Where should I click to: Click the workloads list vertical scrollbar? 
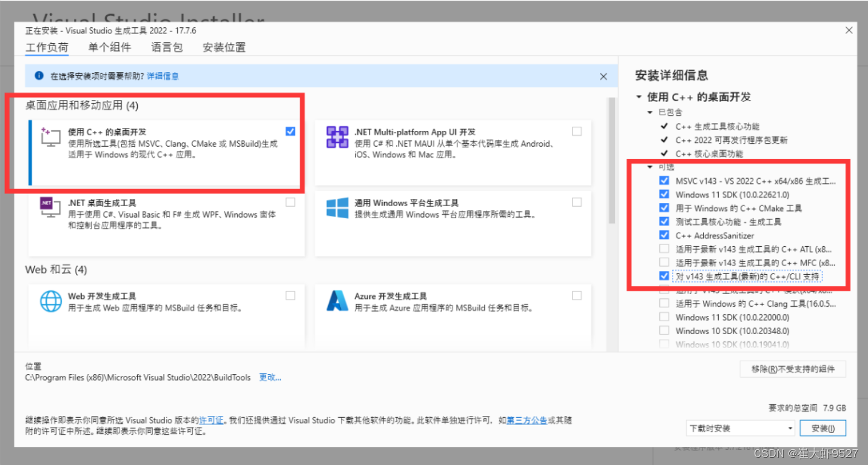(612, 161)
